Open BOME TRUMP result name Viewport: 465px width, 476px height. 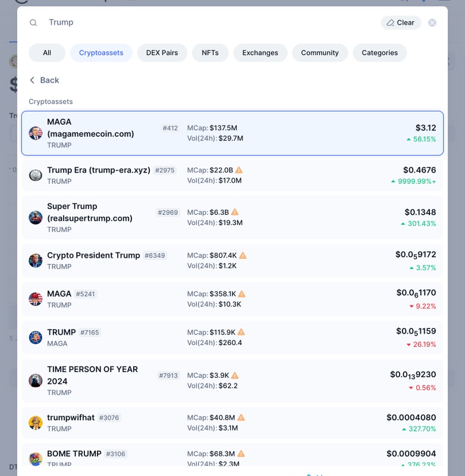coord(74,454)
